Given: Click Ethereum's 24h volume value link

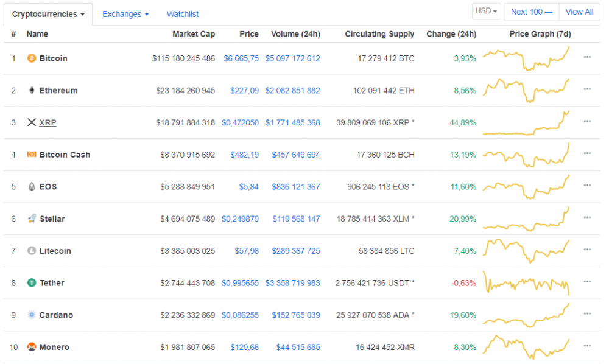Looking at the screenshot, I should (292, 91).
